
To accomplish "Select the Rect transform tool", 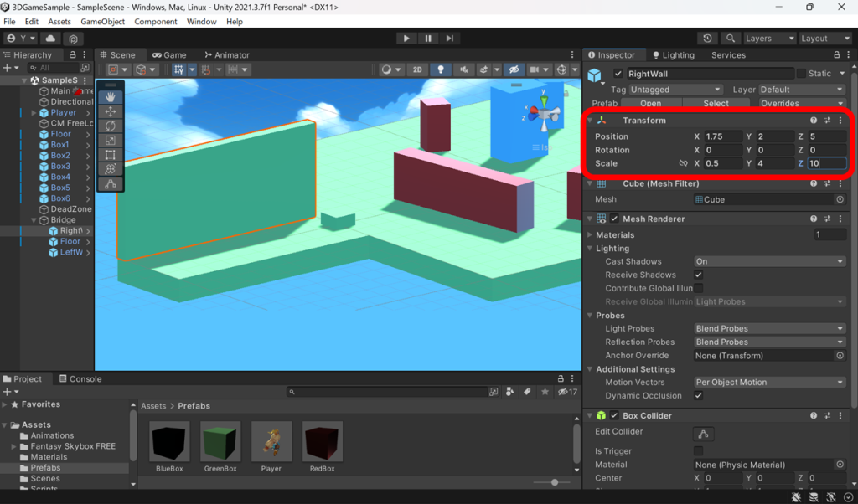I will (111, 155).
